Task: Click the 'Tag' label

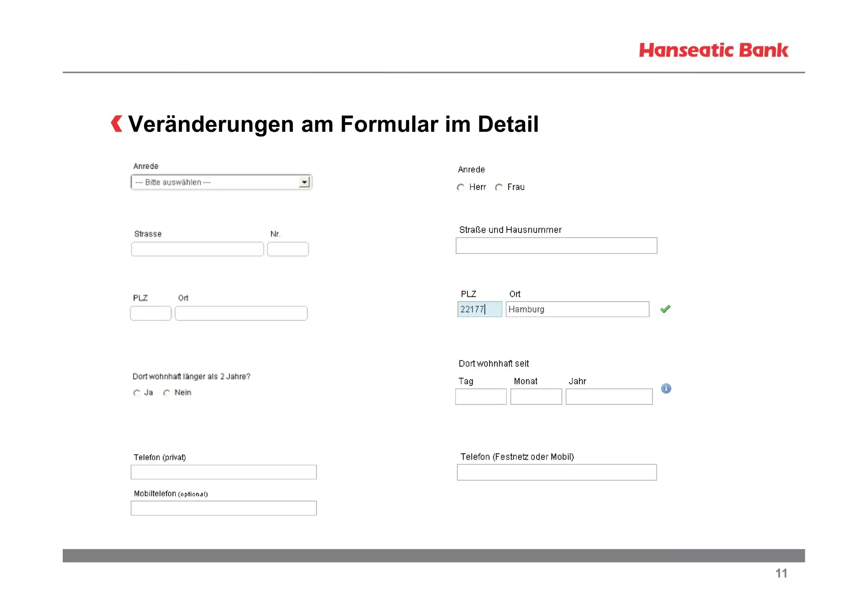Action: pos(466,381)
